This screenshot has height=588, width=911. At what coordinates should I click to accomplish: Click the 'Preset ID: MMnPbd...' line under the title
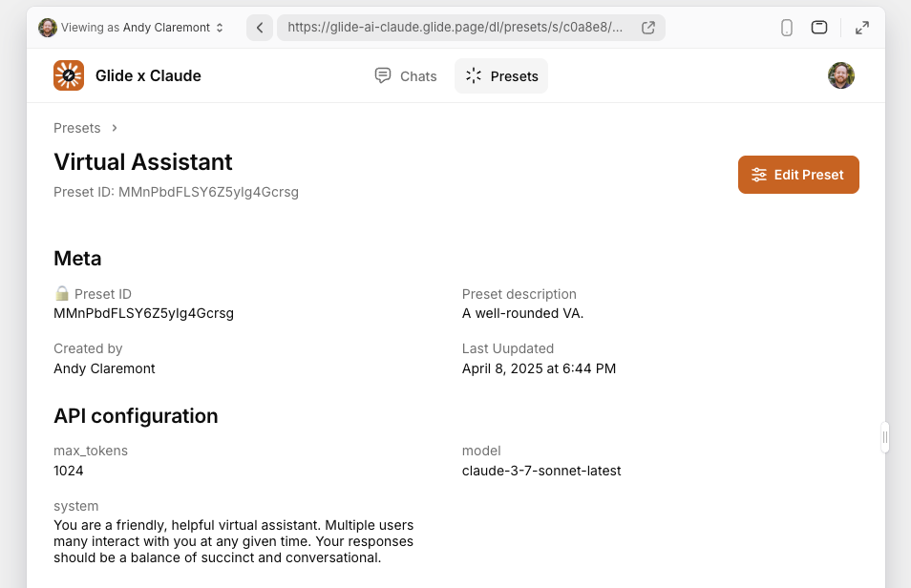176,192
